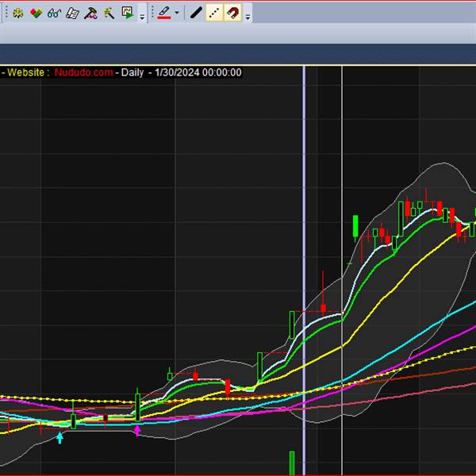The width and height of the screenshot is (476, 476).
Task: Click the eyeglasses icon in toolbar
Action: 54,13
